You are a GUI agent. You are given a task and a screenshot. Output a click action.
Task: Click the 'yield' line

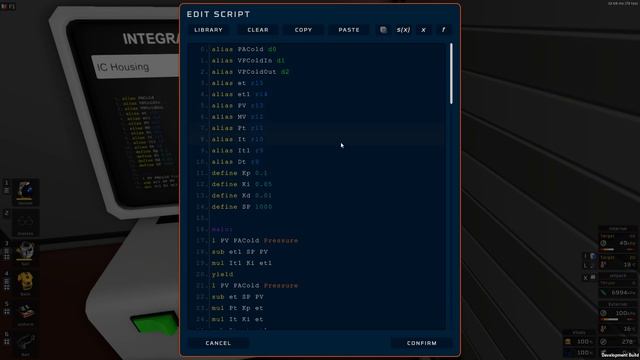[x=222, y=274]
